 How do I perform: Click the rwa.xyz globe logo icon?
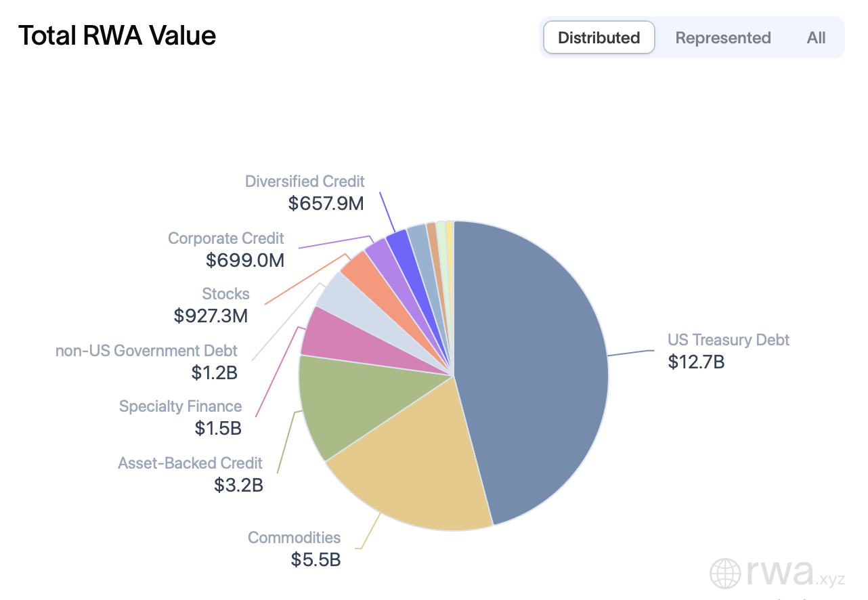725,573
